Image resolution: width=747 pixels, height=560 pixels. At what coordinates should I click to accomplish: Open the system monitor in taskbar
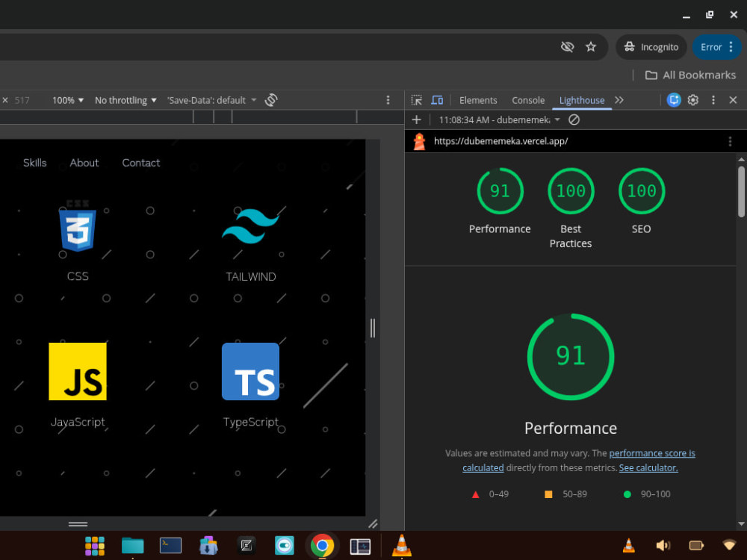pyautogui.click(x=360, y=547)
